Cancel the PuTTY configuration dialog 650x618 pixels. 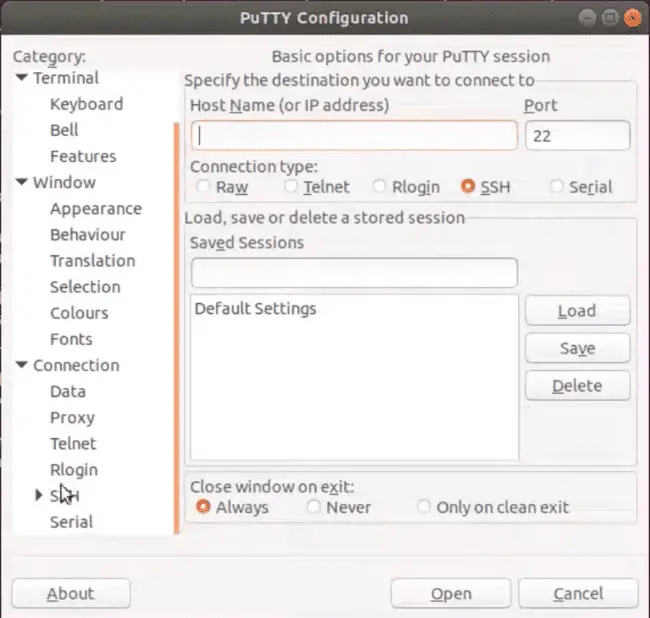pos(578,594)
